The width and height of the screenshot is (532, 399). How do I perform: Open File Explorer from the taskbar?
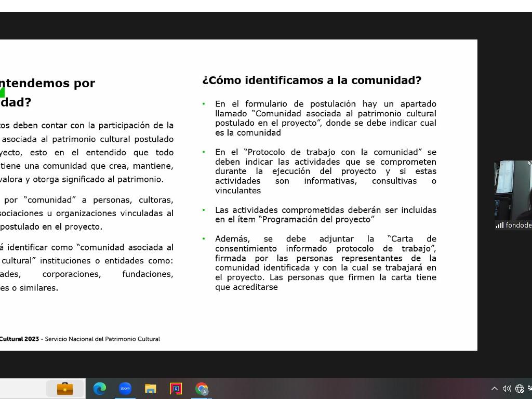pyautogui.click(x=150, y=389)
